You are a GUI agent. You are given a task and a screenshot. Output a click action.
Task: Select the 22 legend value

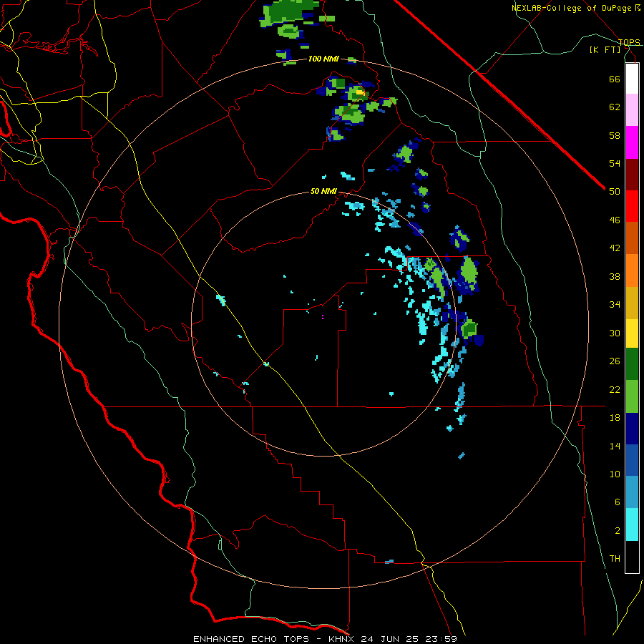(615, 389)
